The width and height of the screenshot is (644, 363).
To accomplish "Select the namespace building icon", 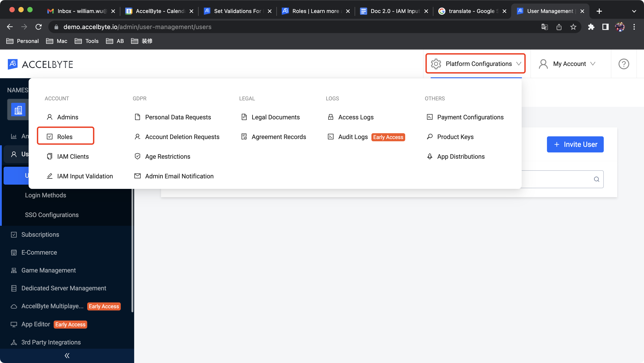I will click(18, 110).
